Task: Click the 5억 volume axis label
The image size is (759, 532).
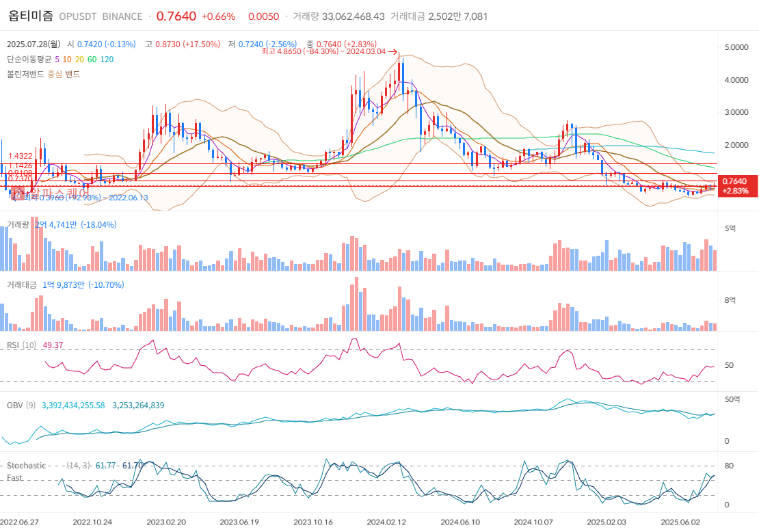Action: coord(730,228)
